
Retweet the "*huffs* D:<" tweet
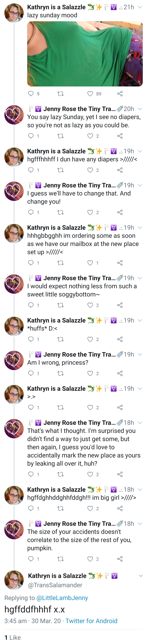pyautogui.click(x=60, y=339)
